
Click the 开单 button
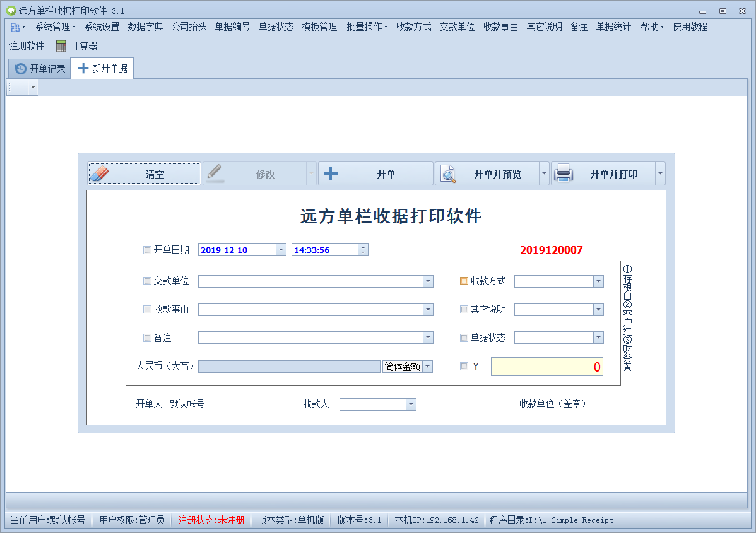[x=375, y=173]
